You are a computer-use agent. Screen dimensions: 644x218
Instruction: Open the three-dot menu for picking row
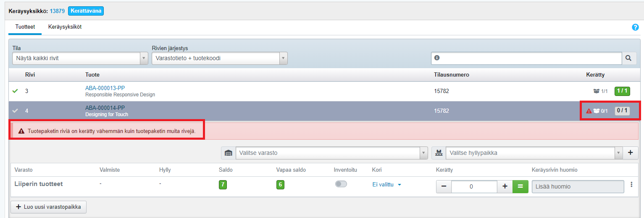pyautogui.click(x=631, y=185)
